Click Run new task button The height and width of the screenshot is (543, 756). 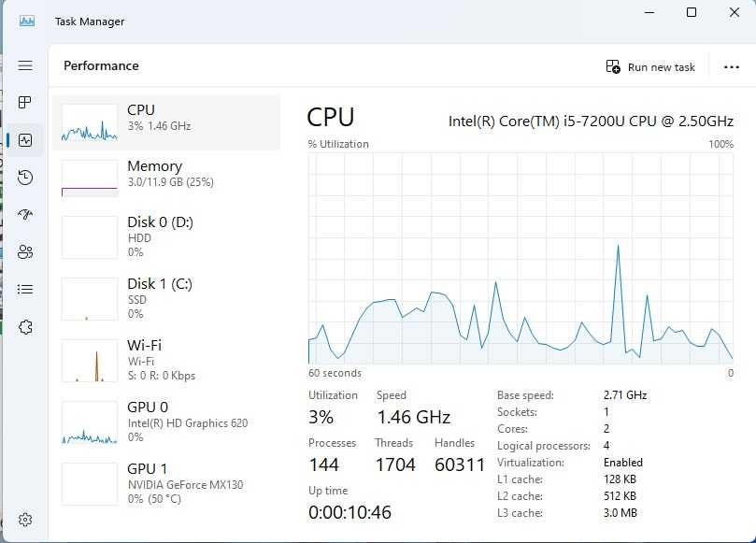651,66
